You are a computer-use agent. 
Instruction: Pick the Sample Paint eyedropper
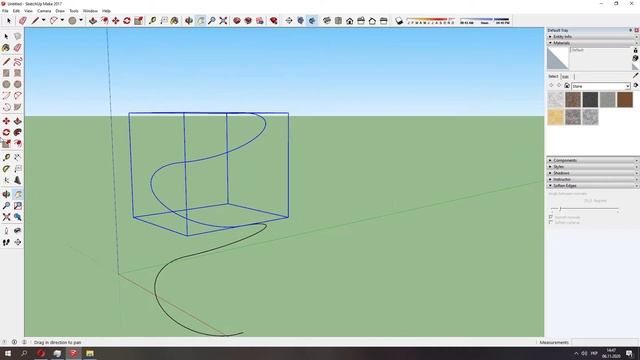tap(636, 75)
